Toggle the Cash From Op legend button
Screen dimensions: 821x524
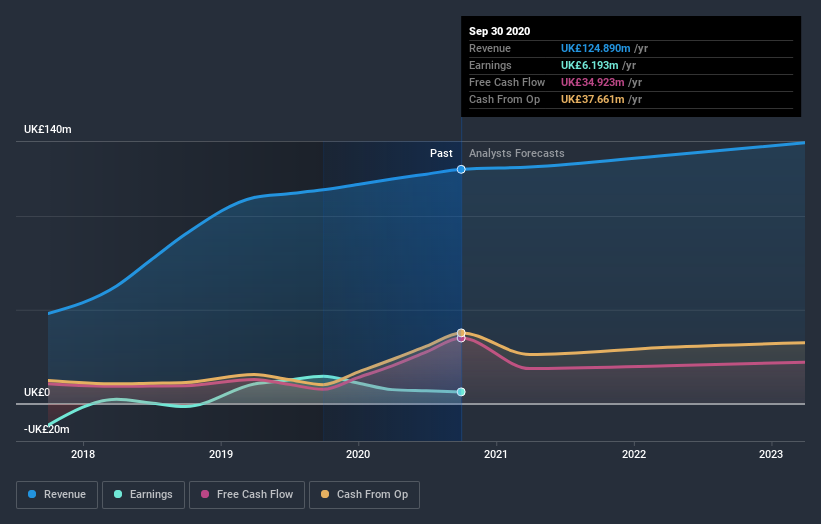tap(364, 495)
